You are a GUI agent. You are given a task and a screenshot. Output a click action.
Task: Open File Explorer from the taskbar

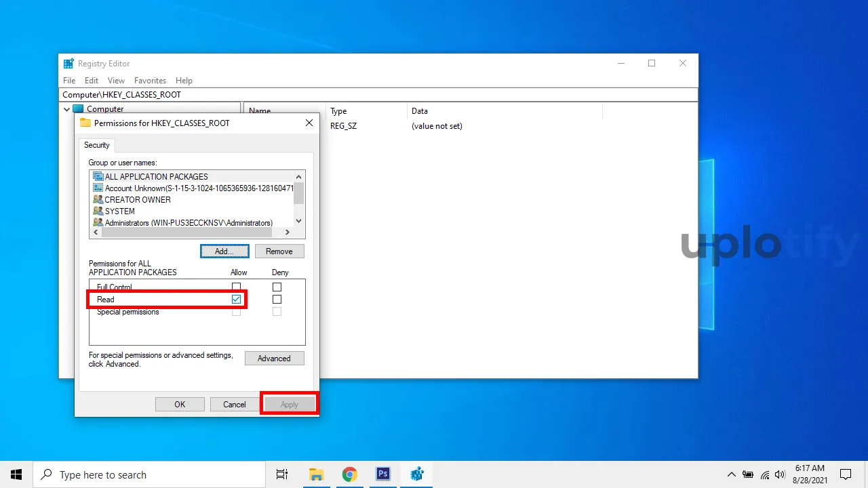[x=317, y=474]
